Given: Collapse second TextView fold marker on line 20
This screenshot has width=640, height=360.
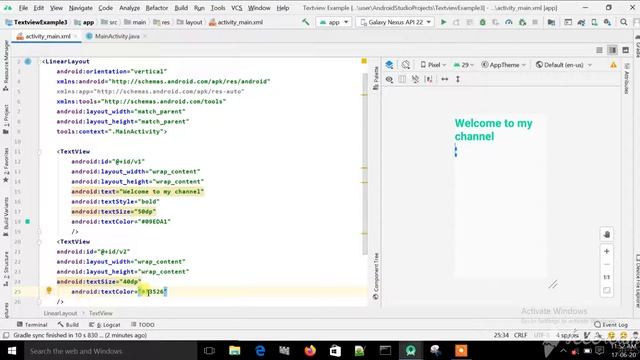Looking at the screenshot, I should 39,242.
